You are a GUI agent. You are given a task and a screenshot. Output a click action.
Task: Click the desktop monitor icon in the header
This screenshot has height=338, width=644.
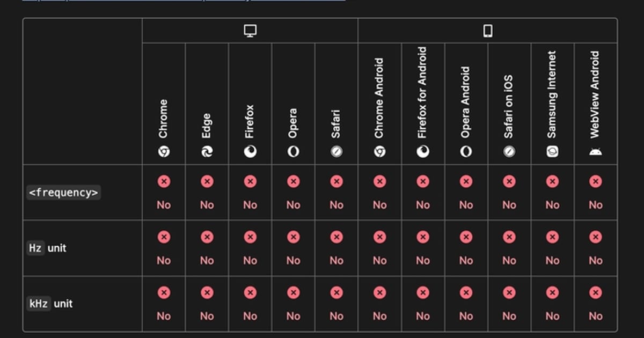(x=250, y=31)
